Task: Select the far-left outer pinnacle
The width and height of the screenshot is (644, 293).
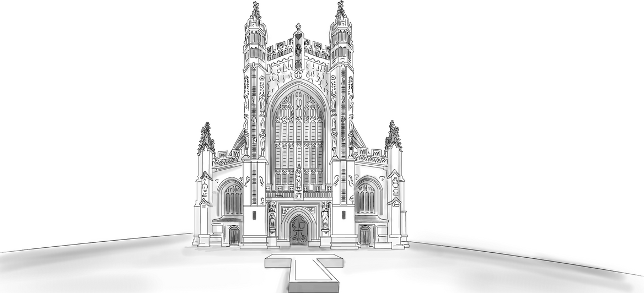Action: (206, 138)
